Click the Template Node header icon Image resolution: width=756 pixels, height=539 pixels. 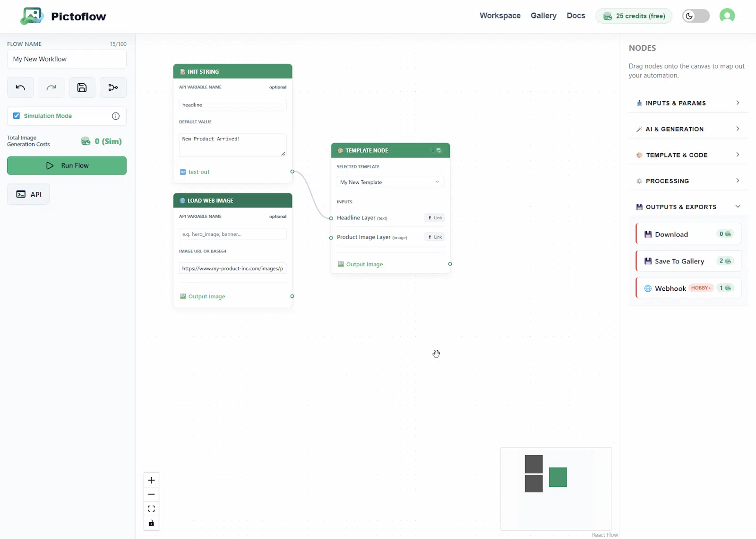340,150
